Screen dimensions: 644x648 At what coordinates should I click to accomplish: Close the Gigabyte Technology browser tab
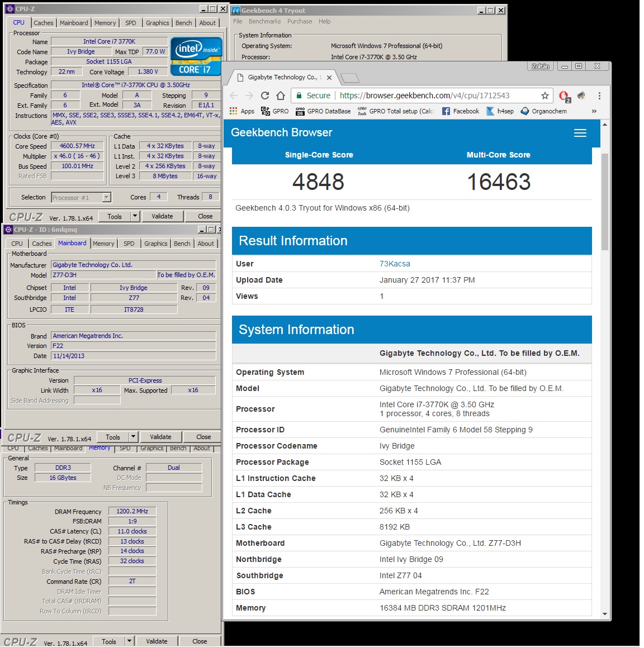click(329, 77)
